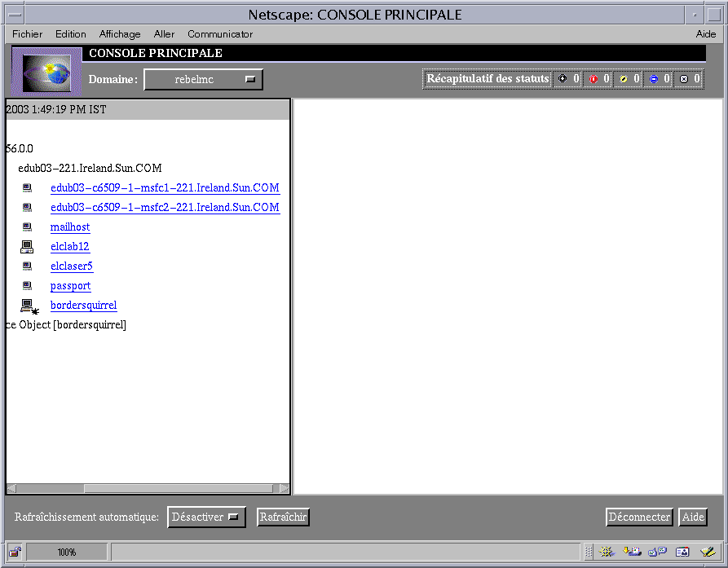
Task: Click the white X disabled status icon
Action: click(x=683, y=79)
